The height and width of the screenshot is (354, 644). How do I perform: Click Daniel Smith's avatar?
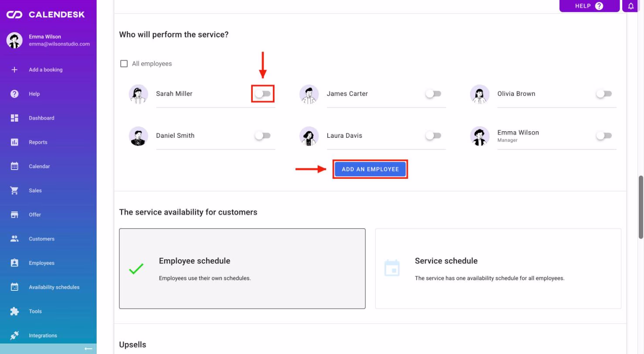tap(139, 136)
